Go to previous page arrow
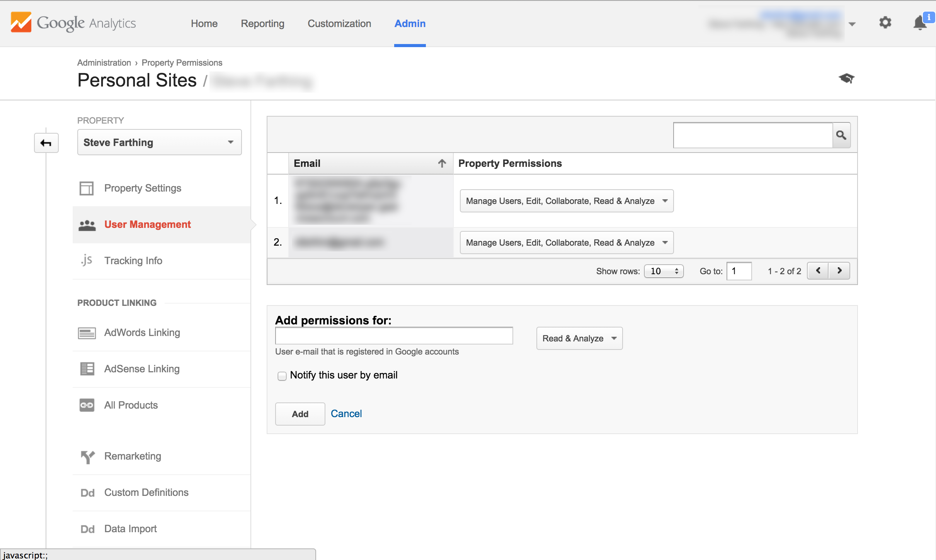 click(x=818, y=271)
